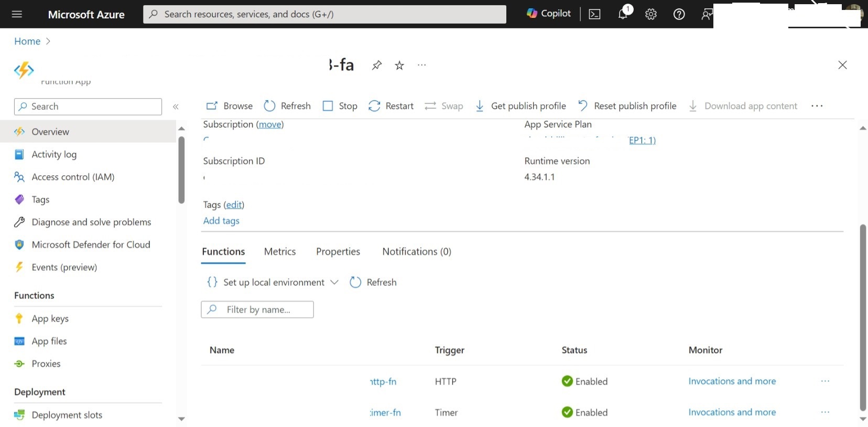Click the main pane scrollbar thumb
868x427 pixels.
[863, 317]
